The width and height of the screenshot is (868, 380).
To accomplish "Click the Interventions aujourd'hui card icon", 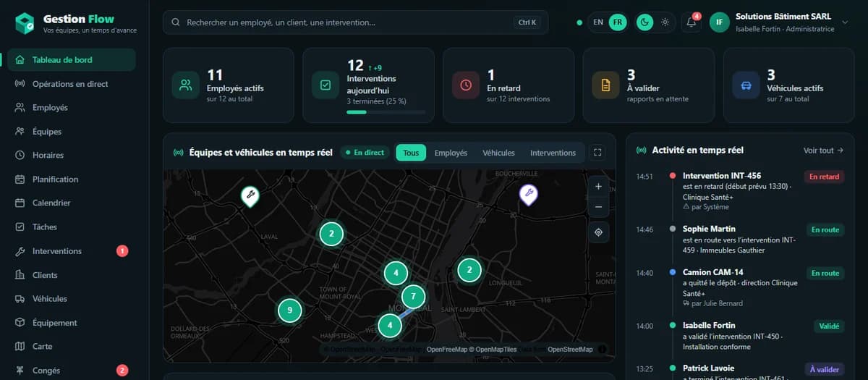I will (325, 85).
